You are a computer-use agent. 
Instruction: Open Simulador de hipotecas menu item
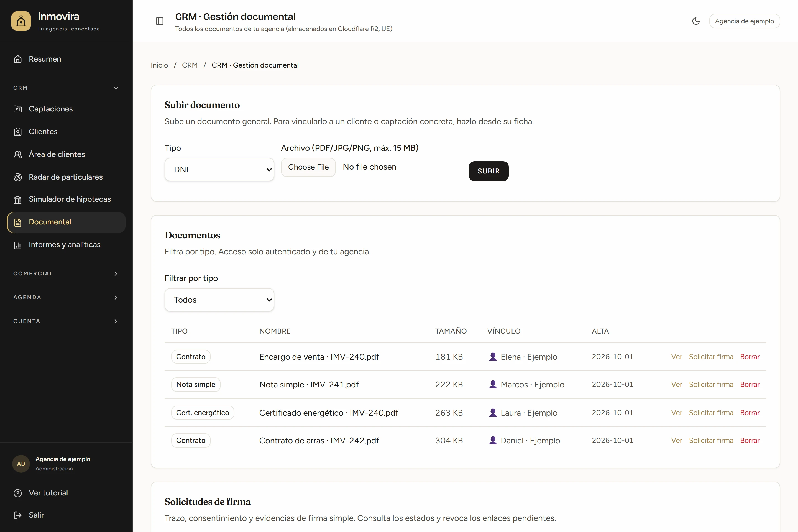coord(66,199)
